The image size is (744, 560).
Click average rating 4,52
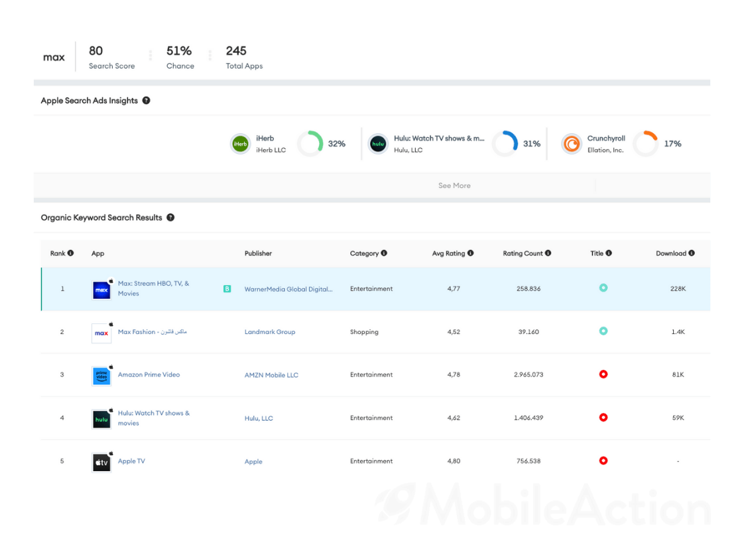pos(454,332)
